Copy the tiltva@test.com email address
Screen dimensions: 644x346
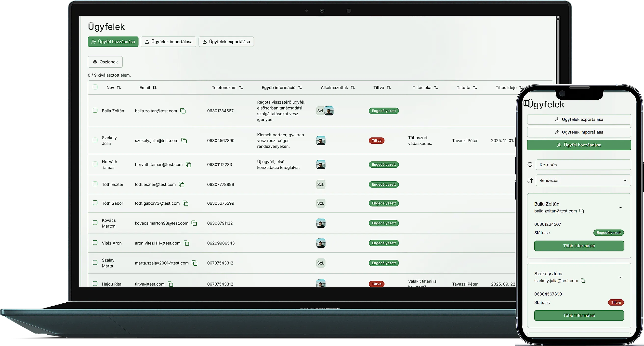[x=171, y=284]
